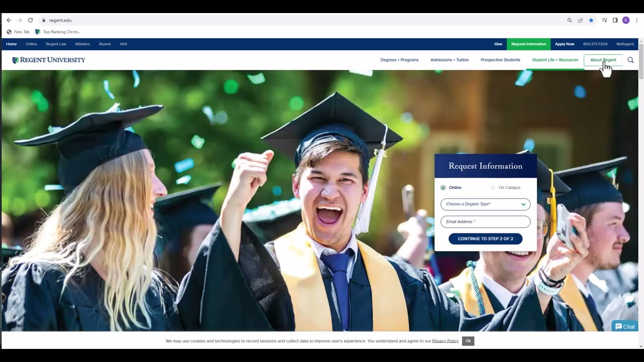Image resolution: width=644 pixels, height=362 pixels.
Task: Reload the page with refresh icon
Action: pyautogui.click(x=30, y=20)
